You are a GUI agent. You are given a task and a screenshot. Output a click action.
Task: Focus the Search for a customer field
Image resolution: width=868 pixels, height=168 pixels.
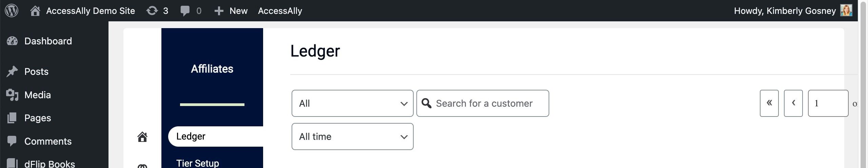coord(488,103)
